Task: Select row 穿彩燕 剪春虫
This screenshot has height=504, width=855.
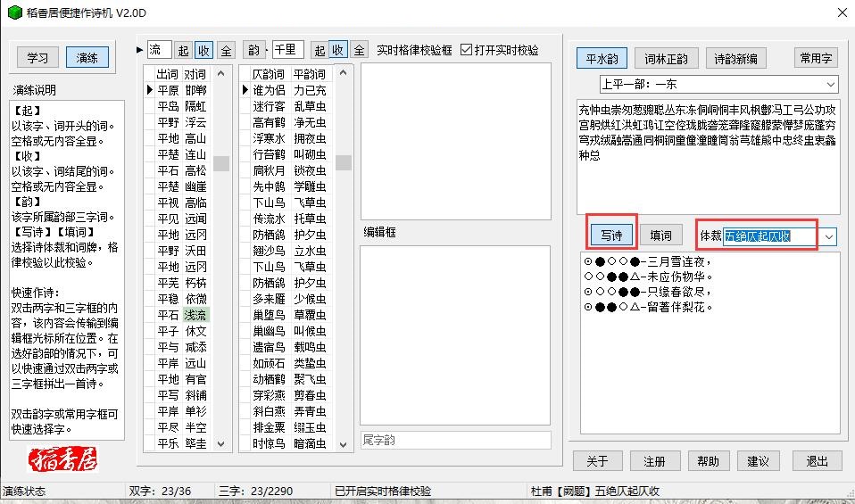Action: point(289,395)
